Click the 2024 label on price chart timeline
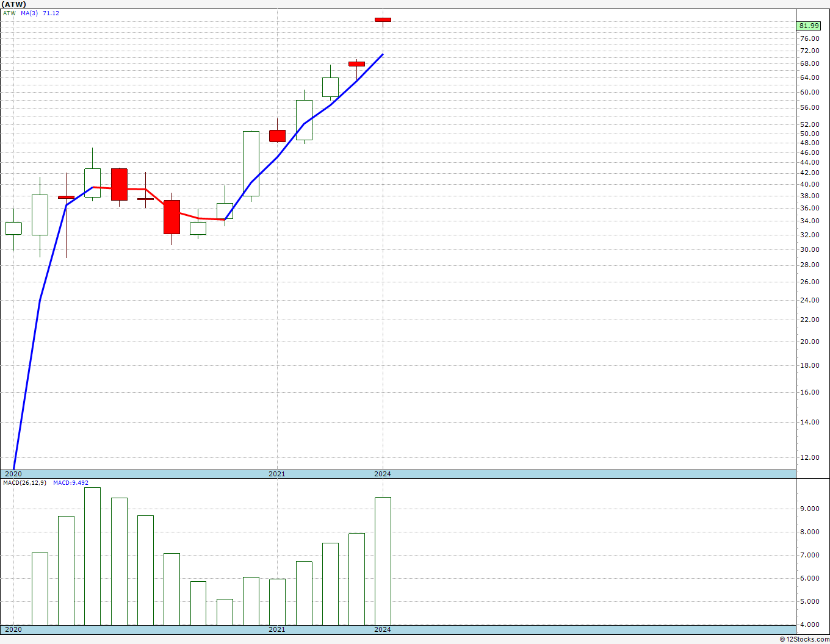Image resolution: width=830 pixels, height=644 pixels. point(383,474)
